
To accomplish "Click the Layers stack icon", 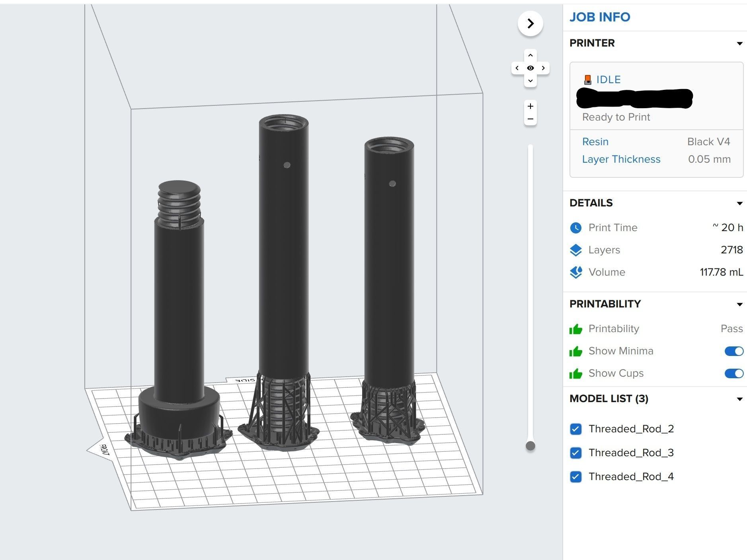I will (576, 250).
